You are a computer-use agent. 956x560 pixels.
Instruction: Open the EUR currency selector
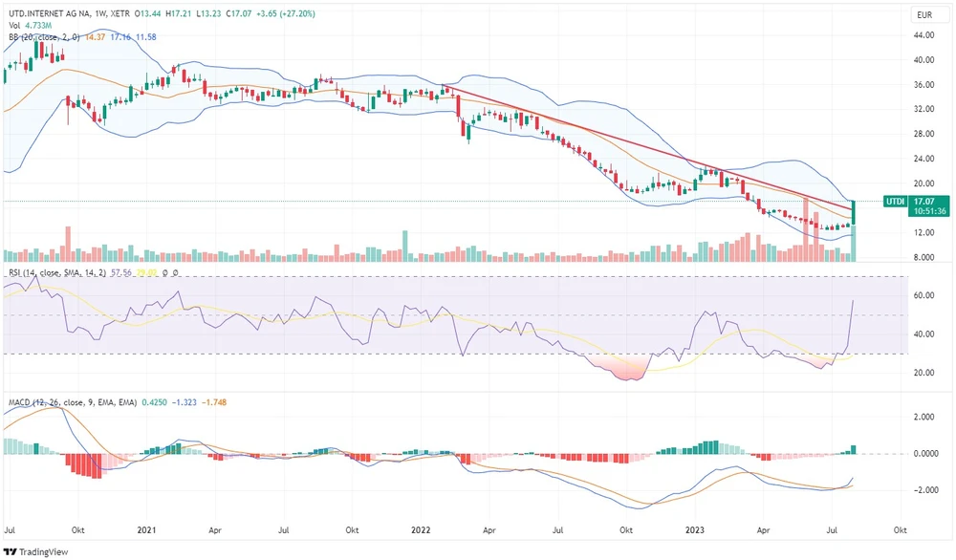[923, 15]
